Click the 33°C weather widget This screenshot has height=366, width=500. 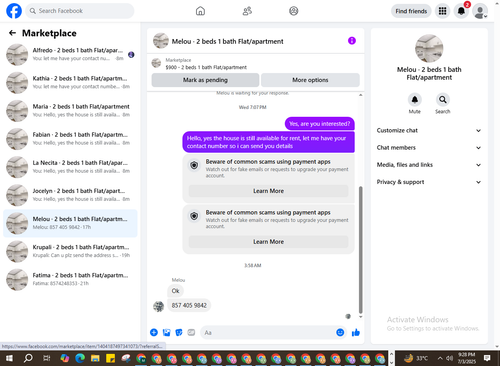(416, 358)
